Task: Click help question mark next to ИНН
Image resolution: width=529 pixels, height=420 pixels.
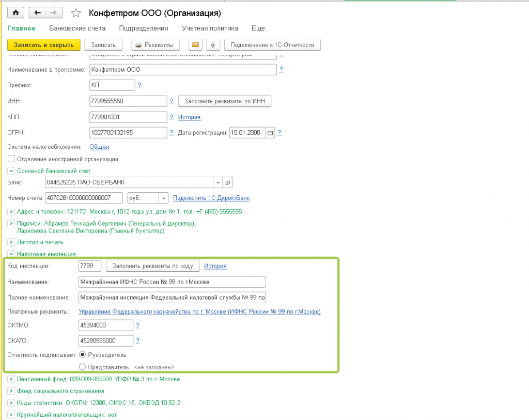Action: [172, 101]
